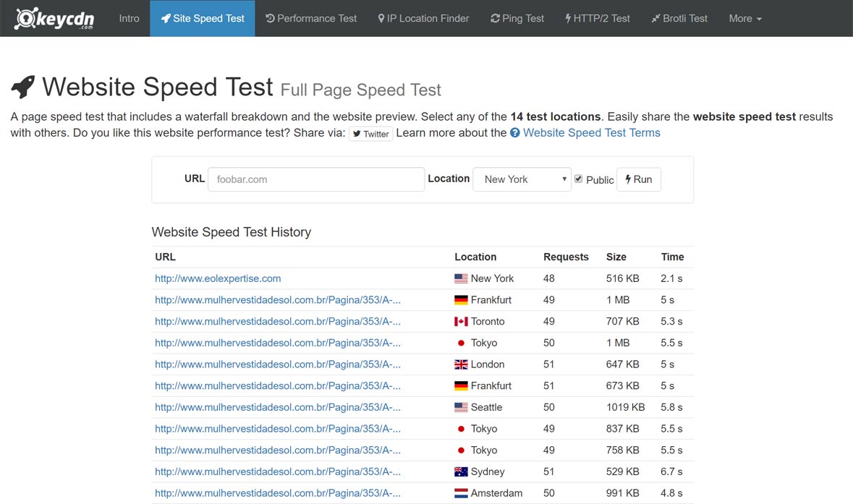Open the Website Speed Test Terms link

point(591,133)
